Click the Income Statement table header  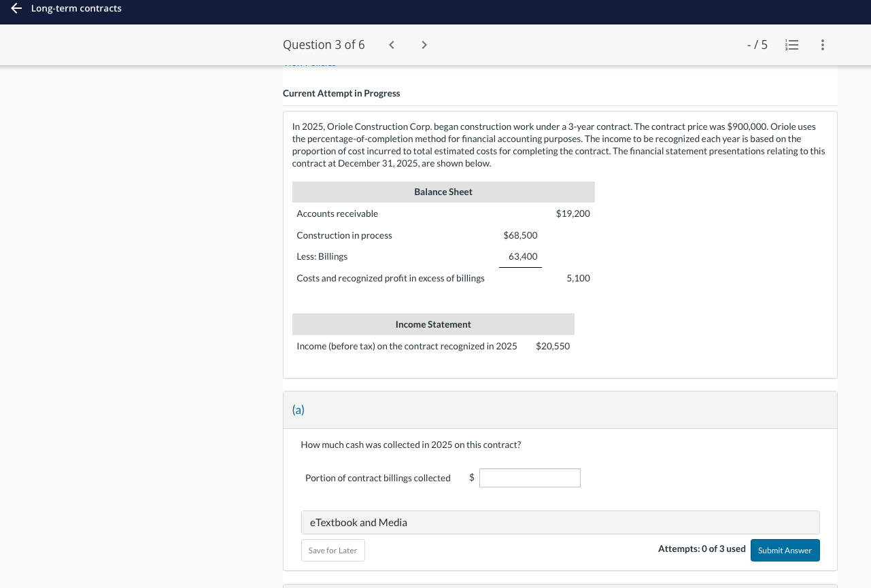pyautogui.click(x=433, y=324)
